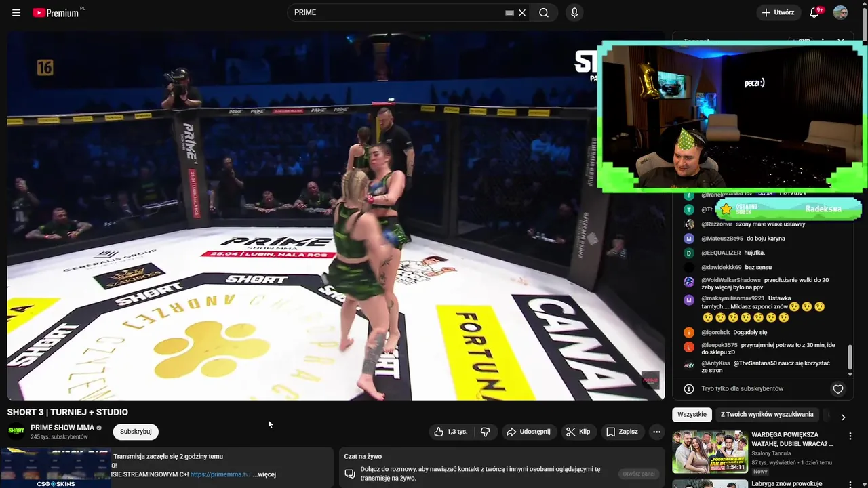This screenshot has height=488, width=868.
Task: Click the CSG SKINS overlay banner
Action: click(x=56, y=469)
